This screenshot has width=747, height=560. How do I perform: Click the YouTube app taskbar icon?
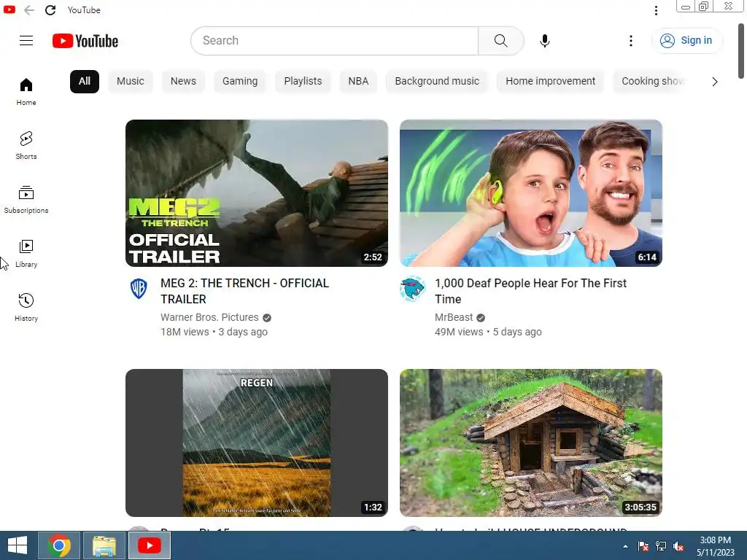tap(149, 545)
